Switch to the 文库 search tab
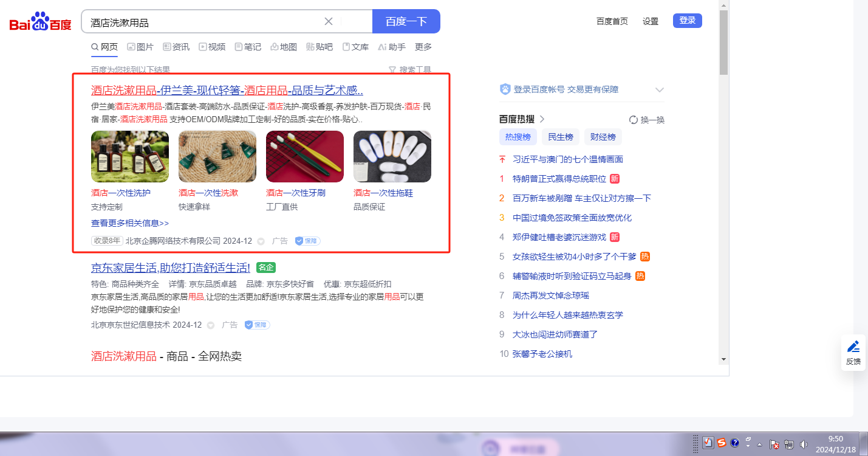 (355, 47)
